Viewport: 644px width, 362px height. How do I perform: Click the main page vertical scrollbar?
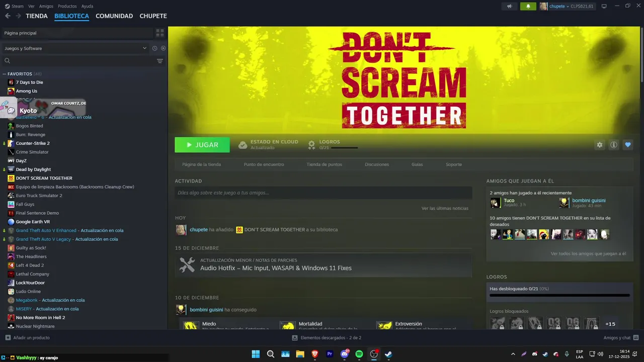click(x=641, y=55)
